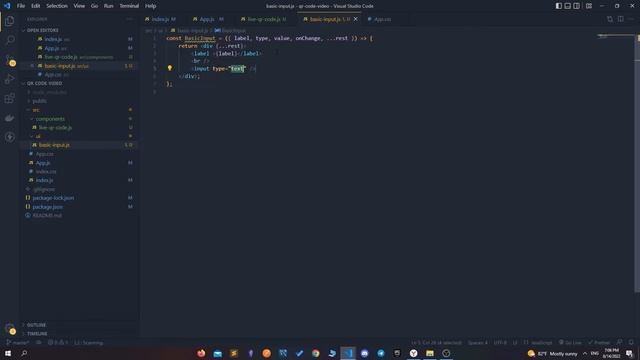The height and width of the screenshot is (360, 640).
Task: Click the Spaces: 4 indentation setting
Action: 478,342
